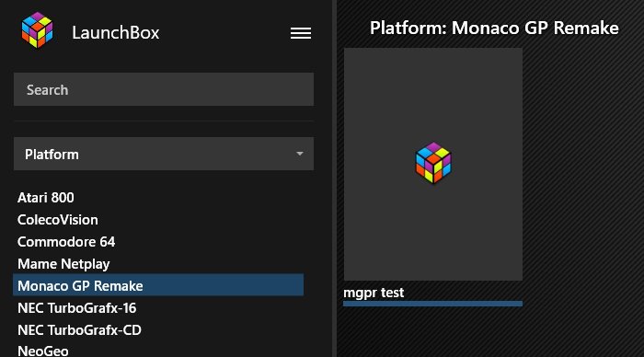The width and height of the screenshot is (644, 357).
Task: Click the Platform: Monaco GP Remake heading
Action: 494,28
